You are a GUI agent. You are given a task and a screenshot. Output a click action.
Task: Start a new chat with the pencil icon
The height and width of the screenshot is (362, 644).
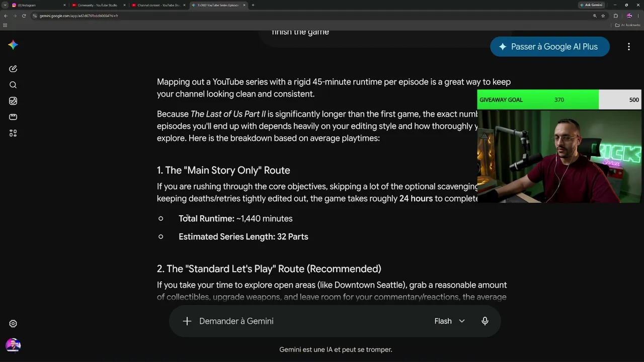pyautogui.click(x=13, y=69)
